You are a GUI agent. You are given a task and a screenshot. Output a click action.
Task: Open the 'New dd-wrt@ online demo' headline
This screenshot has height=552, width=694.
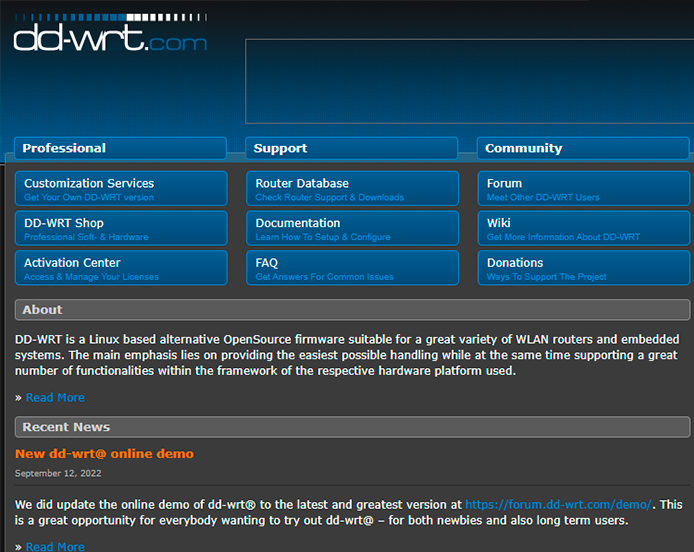pos(104,454)
